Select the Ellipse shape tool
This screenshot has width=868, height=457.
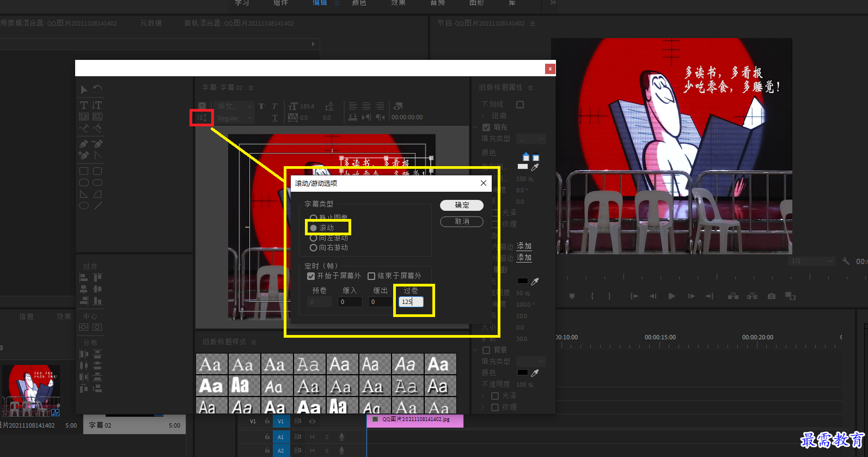click(84, 205)
